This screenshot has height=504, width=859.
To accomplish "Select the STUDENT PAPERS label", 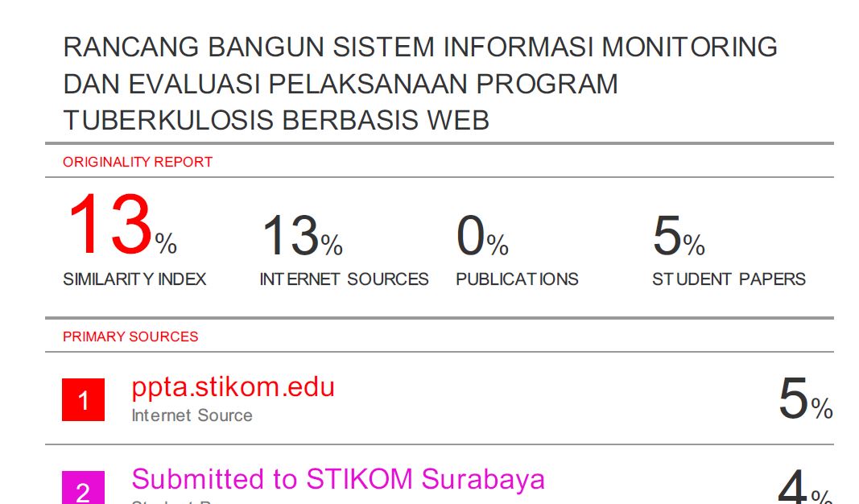I will (729, 279).
